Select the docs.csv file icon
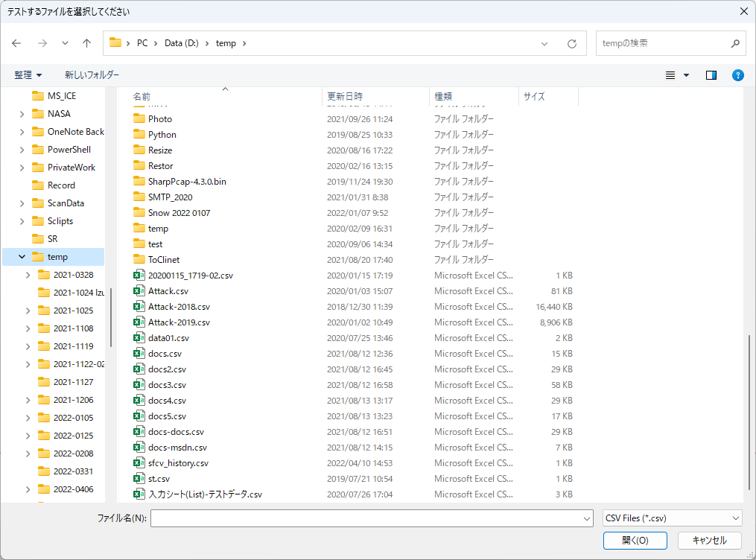This screenshot has height=560, width=756. pyautogui.click(x=139, y=353)
